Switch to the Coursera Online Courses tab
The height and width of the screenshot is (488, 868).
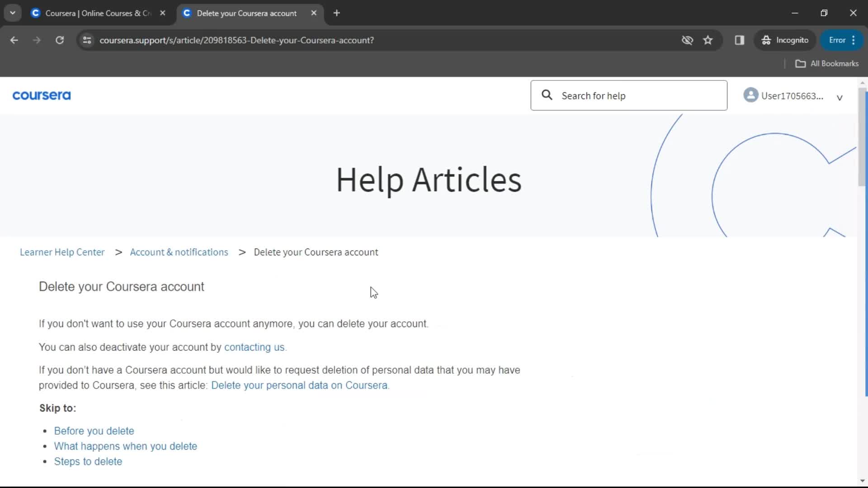point(98,13)
